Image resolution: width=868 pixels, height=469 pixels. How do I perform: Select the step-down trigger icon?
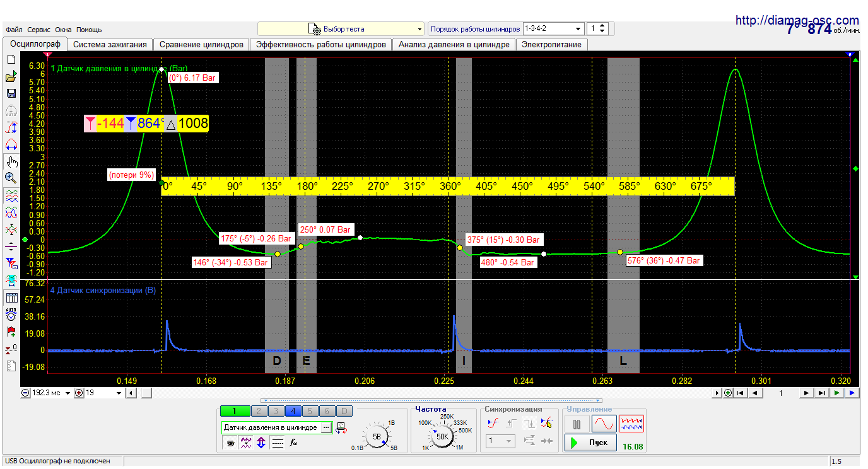[x=529, y=423]
